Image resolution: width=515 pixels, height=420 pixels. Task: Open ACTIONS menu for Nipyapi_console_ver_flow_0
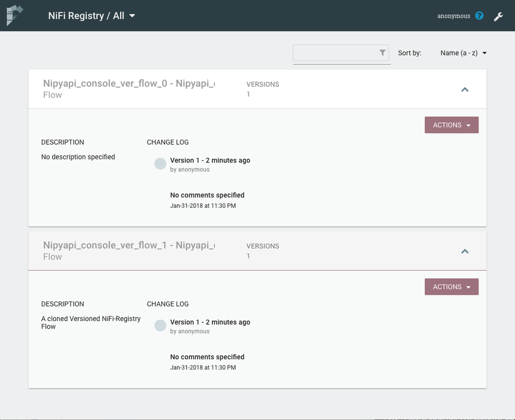(x=451, y=125)
